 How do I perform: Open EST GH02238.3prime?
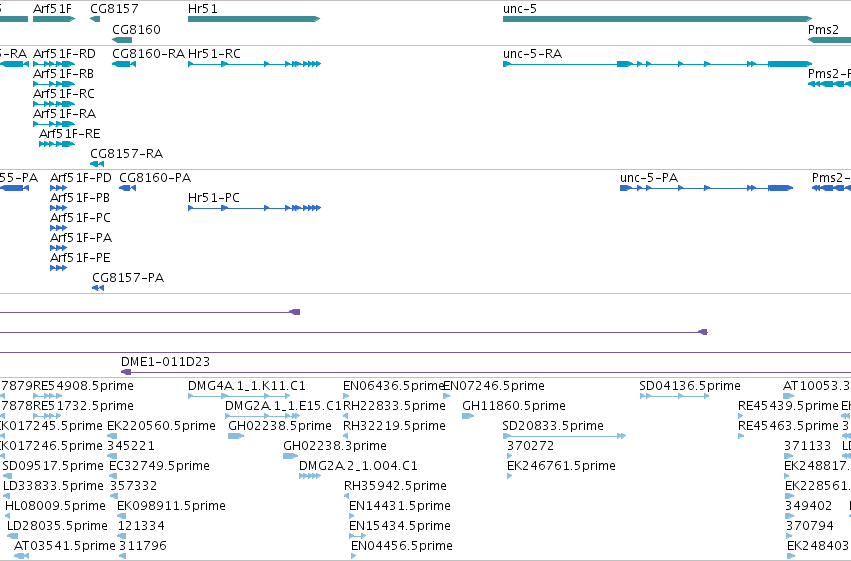[x=335, y=446]
